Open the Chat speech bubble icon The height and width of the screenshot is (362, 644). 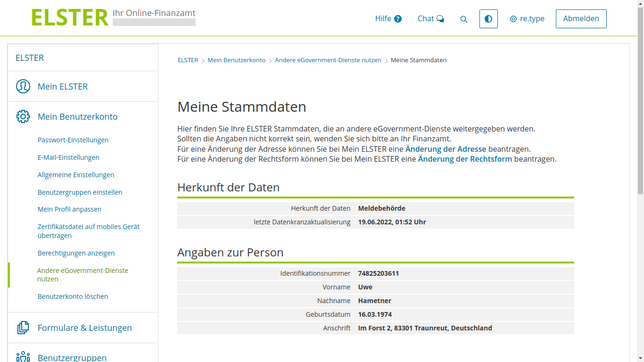440,19
